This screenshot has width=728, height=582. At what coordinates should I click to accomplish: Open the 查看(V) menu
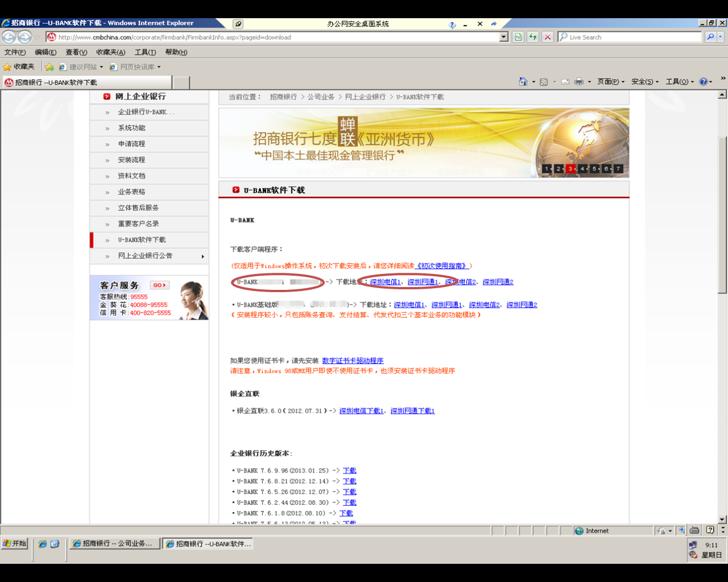(76, 52)
